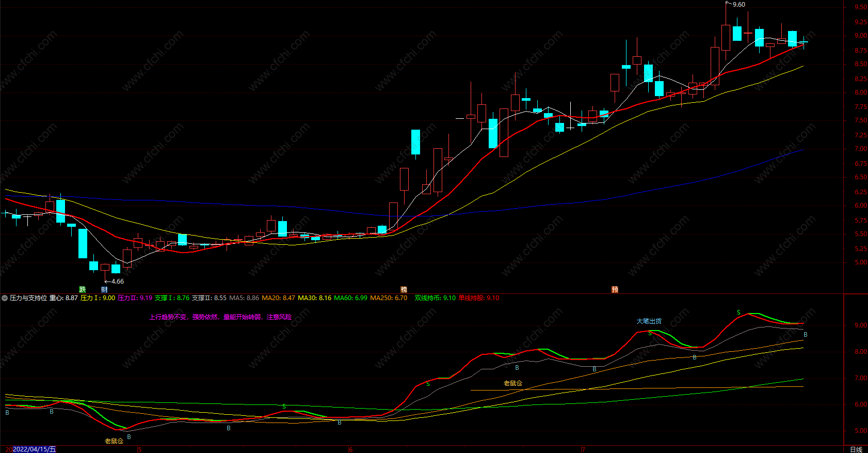868x453 pixels.
Task: Click the MA30: 8.16 value
Action: [315, 298]
